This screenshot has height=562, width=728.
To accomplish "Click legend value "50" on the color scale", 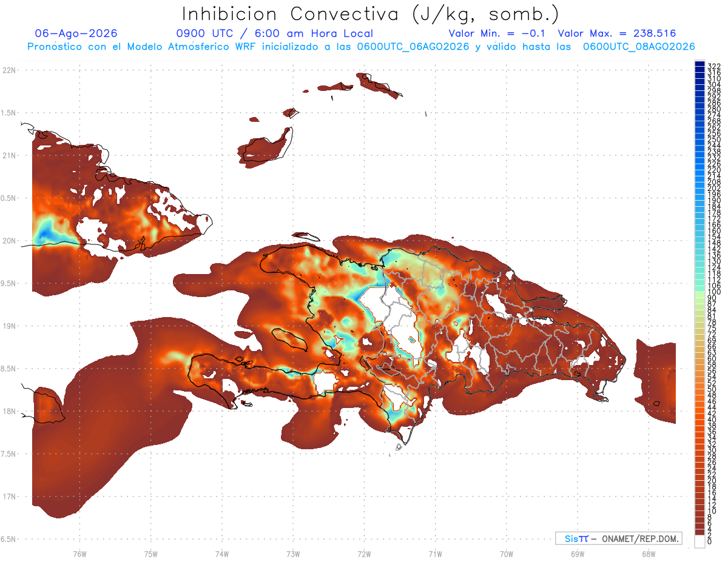I will 712,389.
